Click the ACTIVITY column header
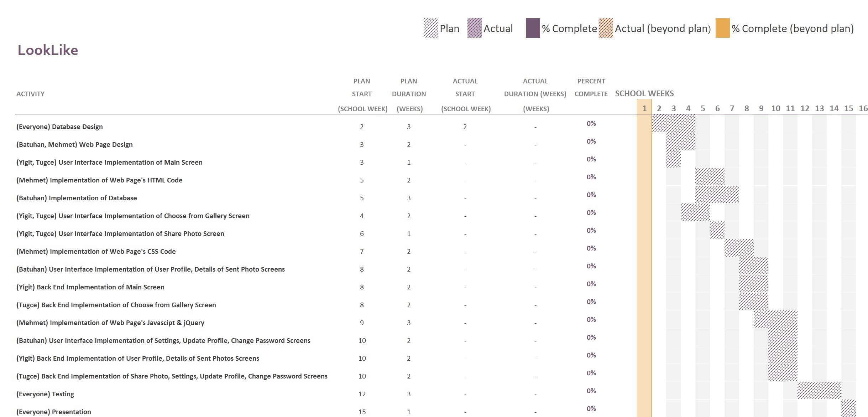Screen dimensions: 868x417 tap(30, 94)
